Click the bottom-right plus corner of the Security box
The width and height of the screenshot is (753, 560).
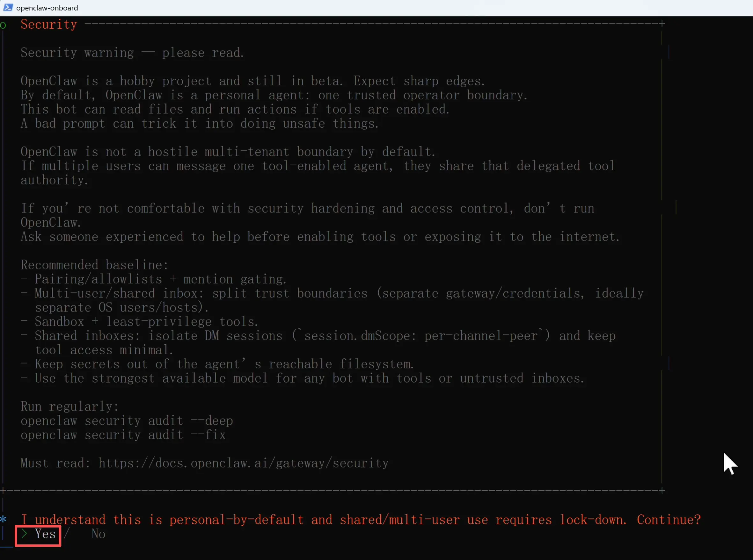click(662, 491)
